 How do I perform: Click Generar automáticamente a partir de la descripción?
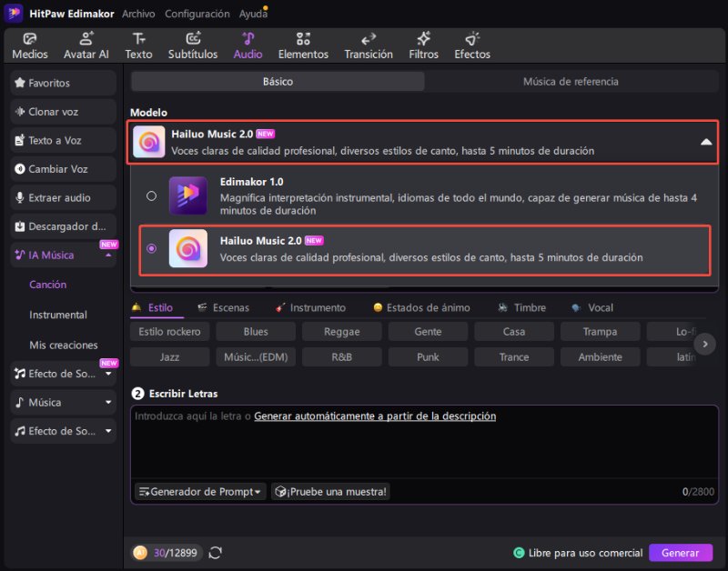point(375,416)
